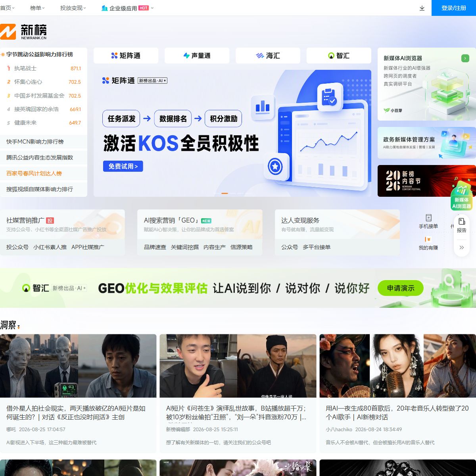476x476 pixels.
Task: Open the 《问苍生》 article thumbnail
Action: click(238, 366)
